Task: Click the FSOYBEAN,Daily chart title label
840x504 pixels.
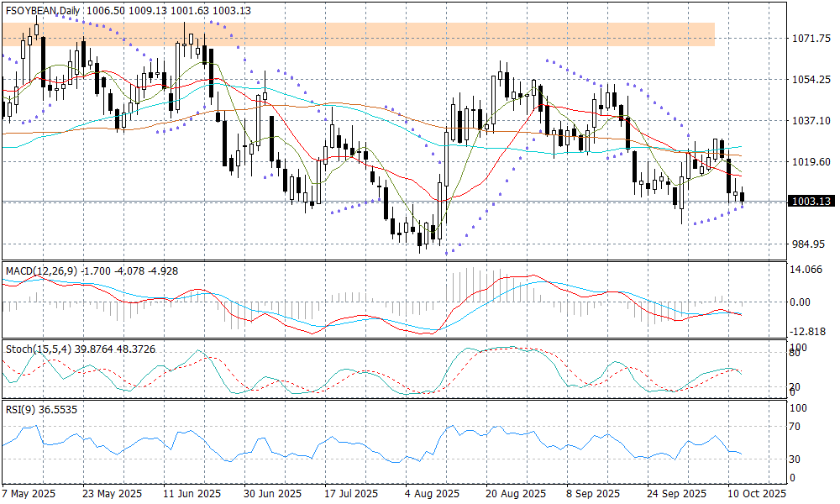Action: tap(42, 9)
